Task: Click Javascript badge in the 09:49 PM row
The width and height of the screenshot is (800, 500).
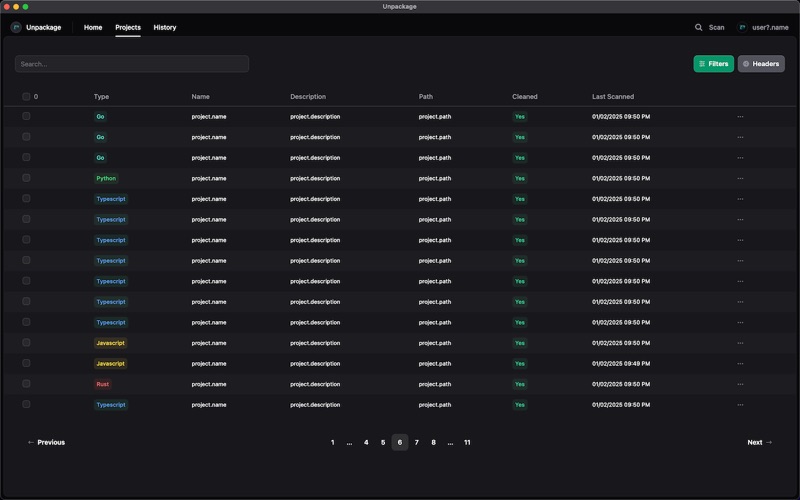Action: pos(111,364)
